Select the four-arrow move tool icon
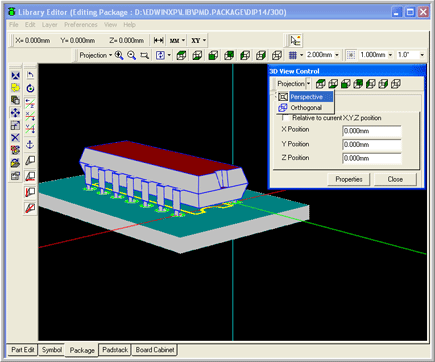Screen dimensions: 435x362 tap(15, 113)
